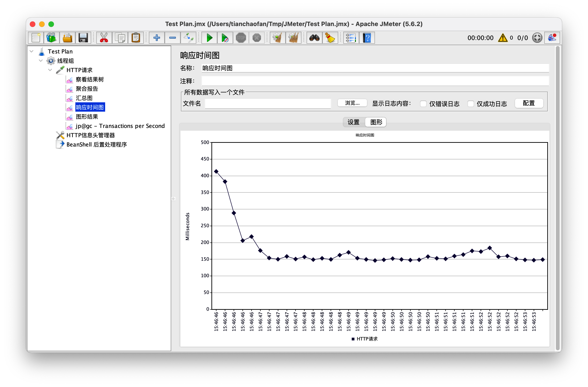Image resolution: width=588 pixels, height=387 pixels.
Task: Select jp@gc - Transactions per Second listener
Action: [x=120, y=126]
